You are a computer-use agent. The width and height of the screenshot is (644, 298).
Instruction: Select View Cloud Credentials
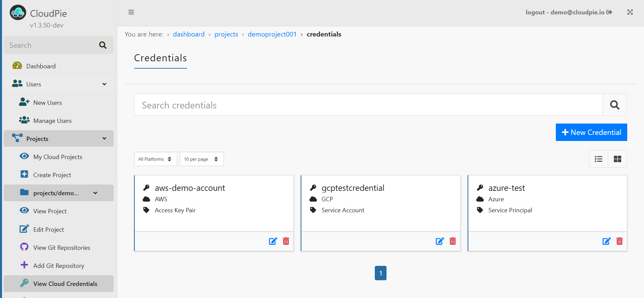pyautogui.click(x=59, y=284)
